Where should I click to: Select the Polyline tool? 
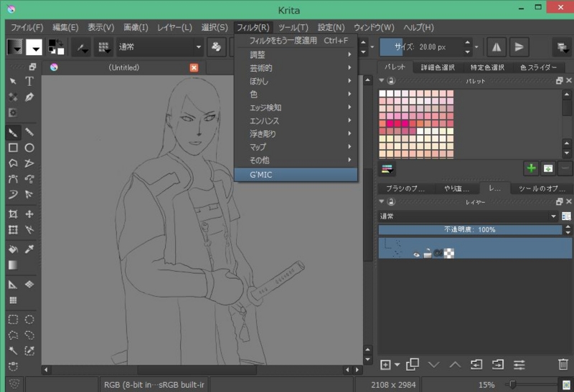click(x=29, y=163)
